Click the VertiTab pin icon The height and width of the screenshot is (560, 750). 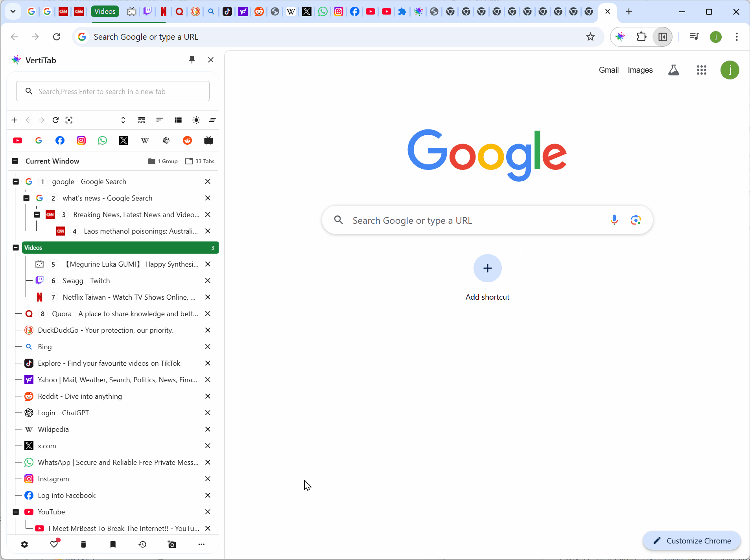coord(192,60)
